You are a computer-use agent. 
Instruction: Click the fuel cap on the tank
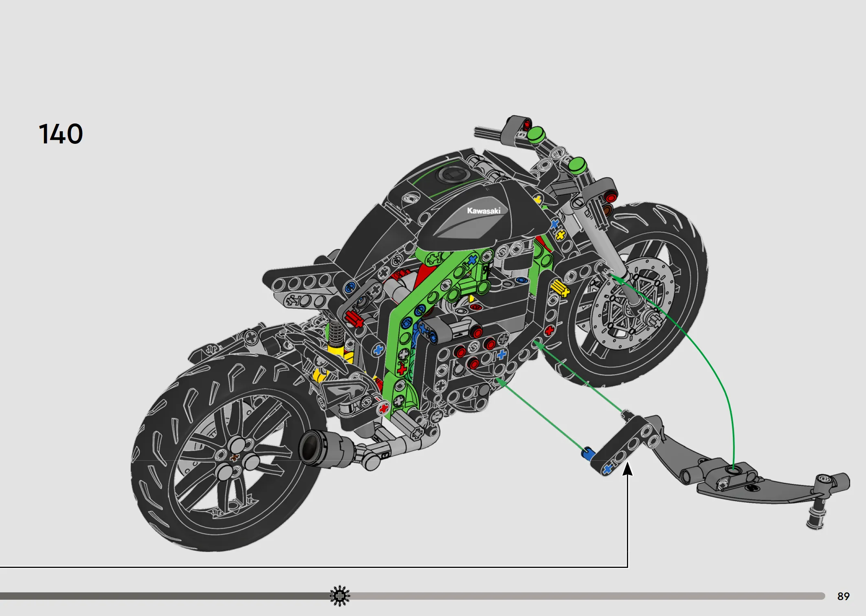453,176
